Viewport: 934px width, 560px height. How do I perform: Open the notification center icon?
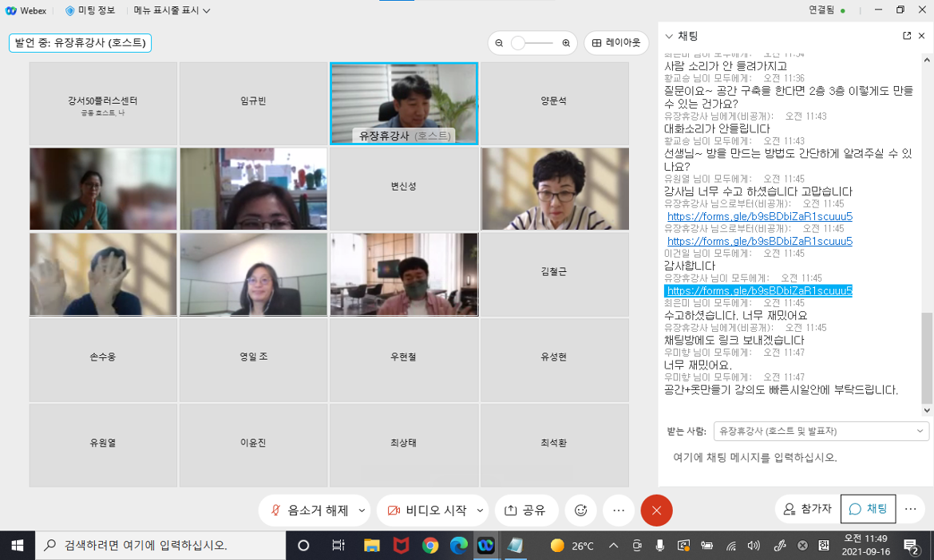click(911, 545)
